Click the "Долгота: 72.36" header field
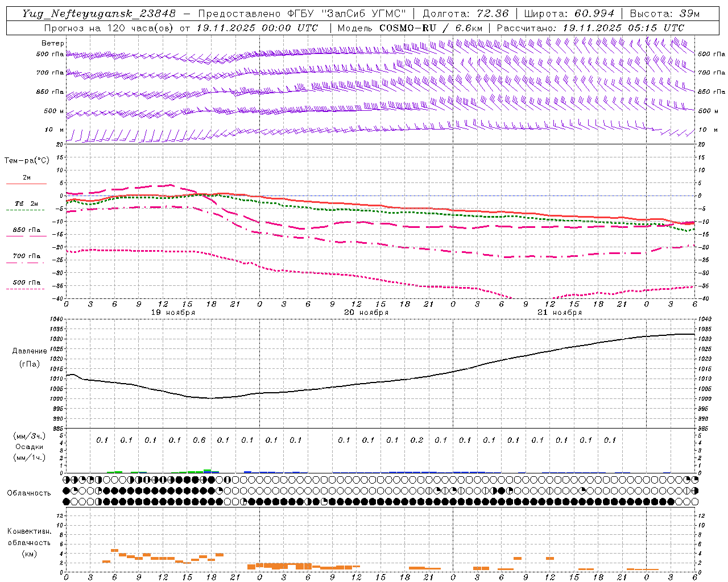Screen dimensions: 728x582 tap(465, 14)
